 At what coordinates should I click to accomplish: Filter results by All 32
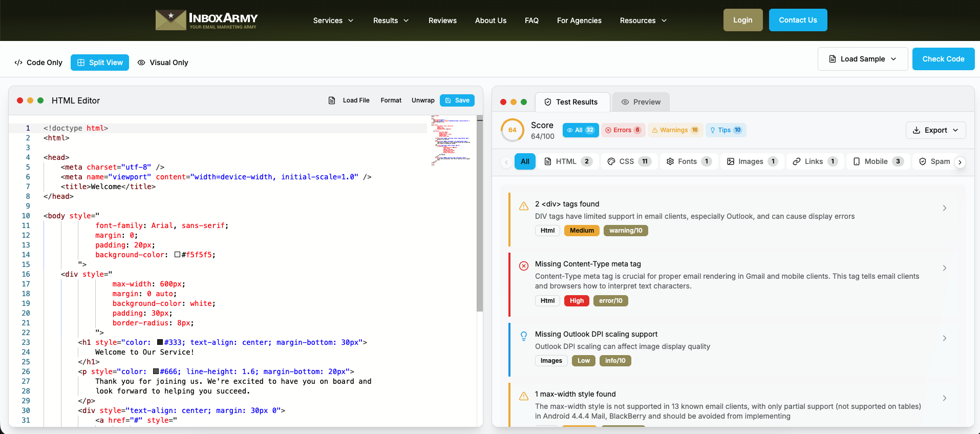pyautogui.click(x=581, y=130)
